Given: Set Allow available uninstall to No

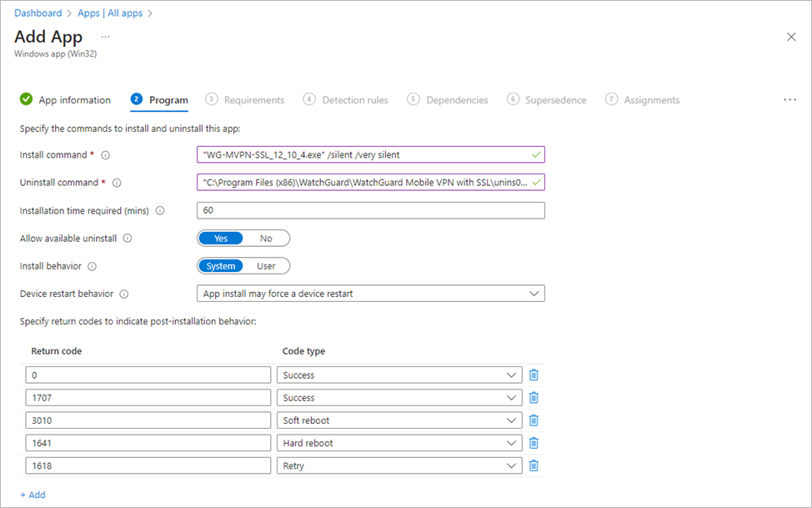Looking at the screenshot, I should (x=266, y=239).
